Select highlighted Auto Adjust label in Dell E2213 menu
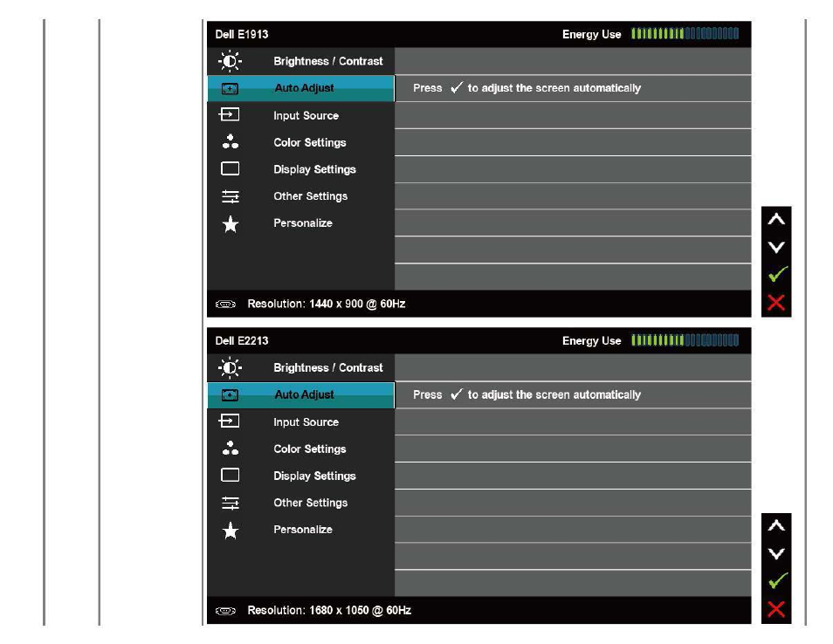Screen dimensions: 833x644 (x=304, y=394)
